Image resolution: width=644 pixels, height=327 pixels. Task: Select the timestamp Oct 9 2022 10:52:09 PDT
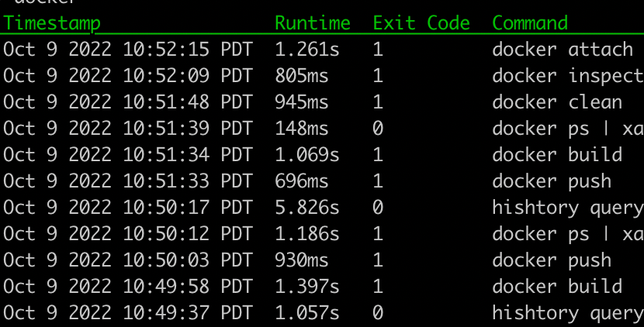(x=127, y=76)
